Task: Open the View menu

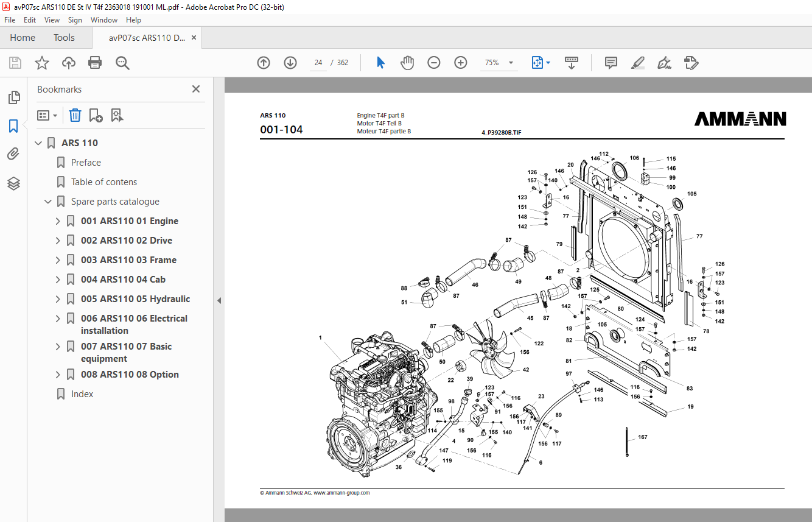Action: (x=52, y=20)
